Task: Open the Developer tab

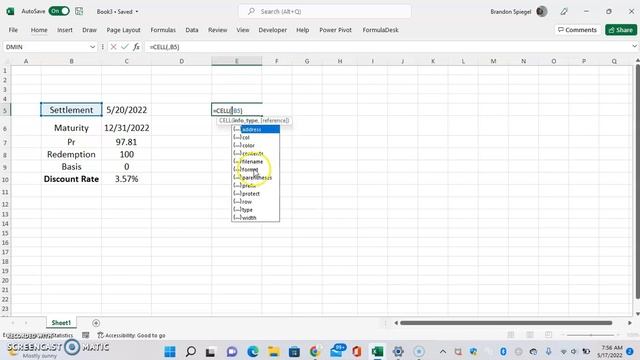Action: 272,30
